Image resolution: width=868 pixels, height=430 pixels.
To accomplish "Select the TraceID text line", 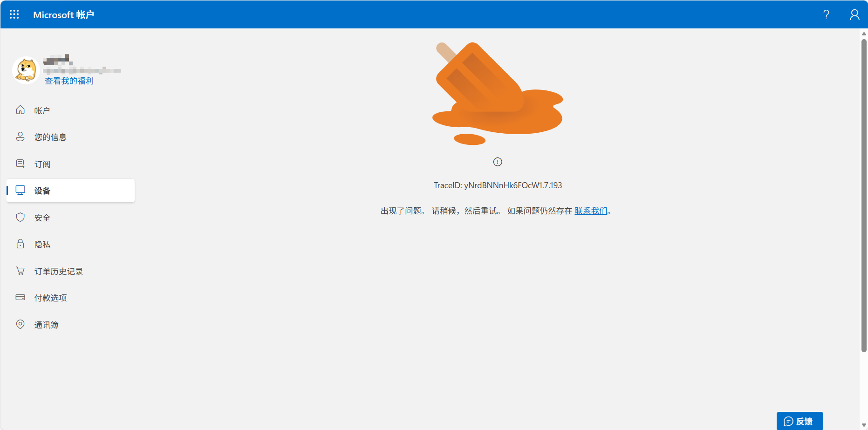I will pyautogui.click(x=498, y=185).
